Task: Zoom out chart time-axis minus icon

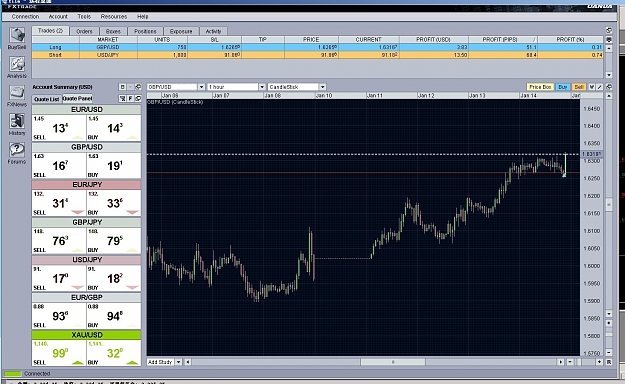Action: tap(570, 362)
